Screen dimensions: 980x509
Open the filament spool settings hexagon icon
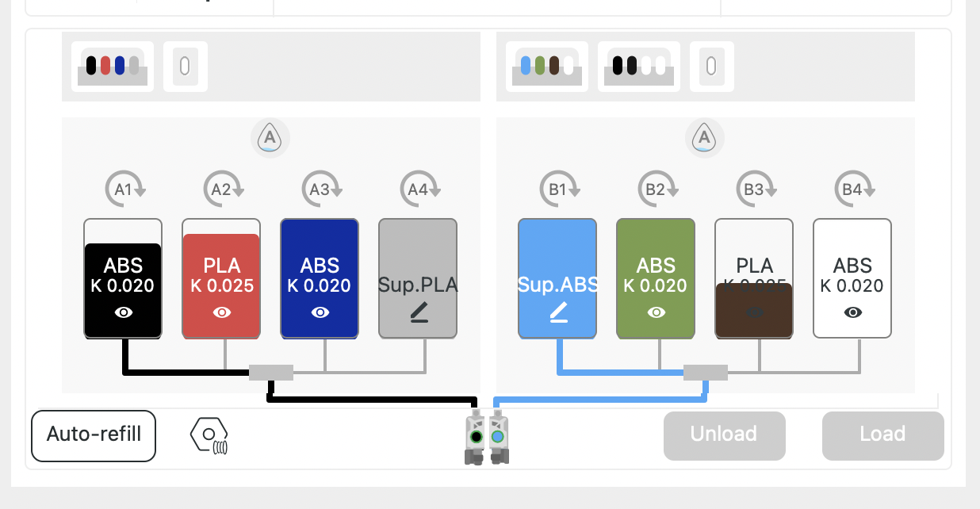[x=209, y=436]
